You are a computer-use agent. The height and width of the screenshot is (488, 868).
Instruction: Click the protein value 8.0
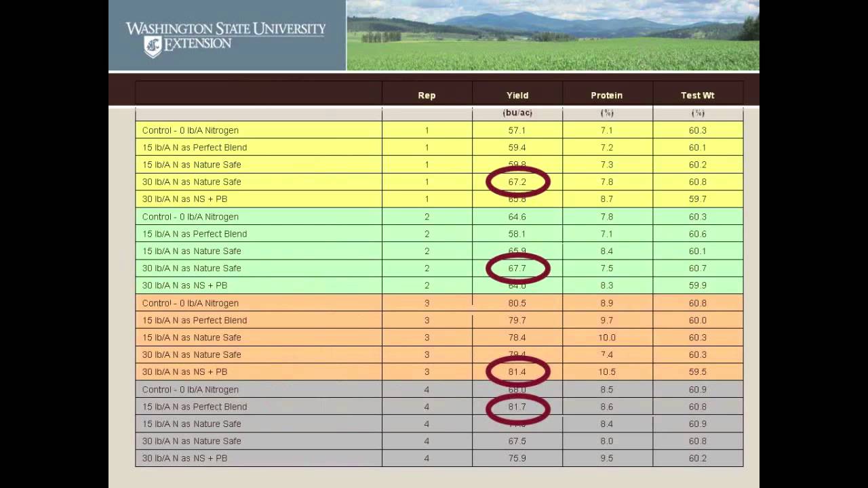pos(607,441)
